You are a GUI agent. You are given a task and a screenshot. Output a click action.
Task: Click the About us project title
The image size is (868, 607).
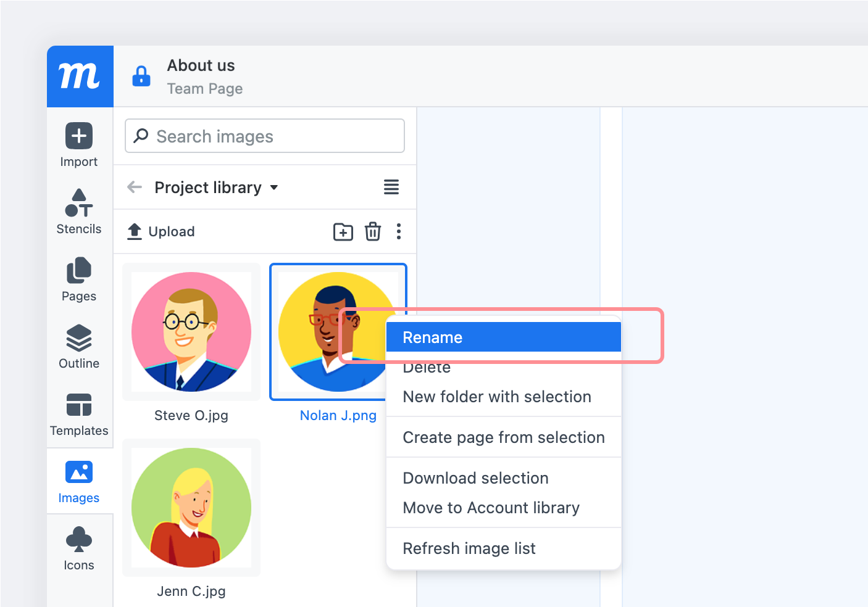[201, 65]
